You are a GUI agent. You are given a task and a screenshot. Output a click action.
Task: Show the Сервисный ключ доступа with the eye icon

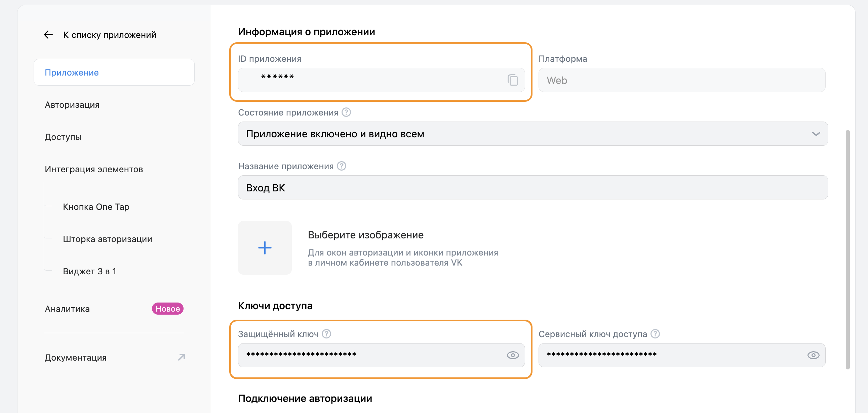click(x=813, y=355)
